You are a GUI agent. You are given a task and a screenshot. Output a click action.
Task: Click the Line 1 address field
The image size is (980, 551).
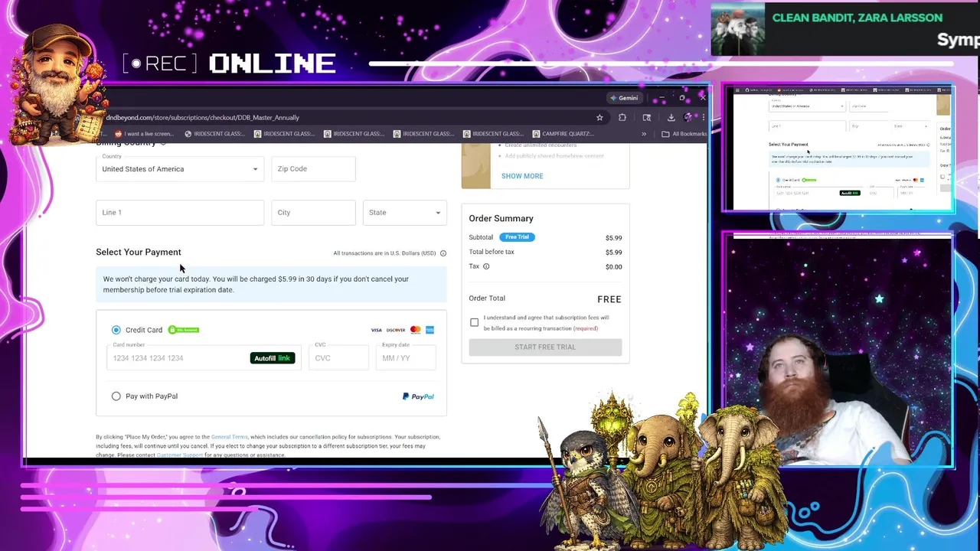(x=180, y=212)
